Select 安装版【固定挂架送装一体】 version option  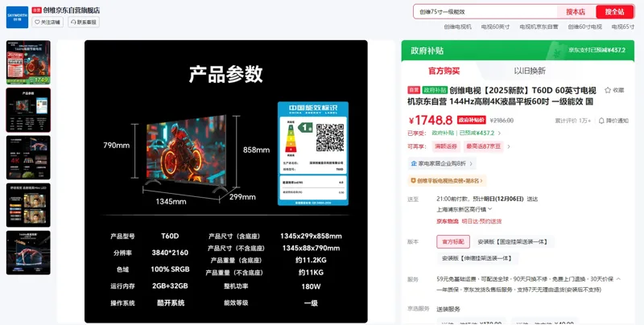point(513,241)
